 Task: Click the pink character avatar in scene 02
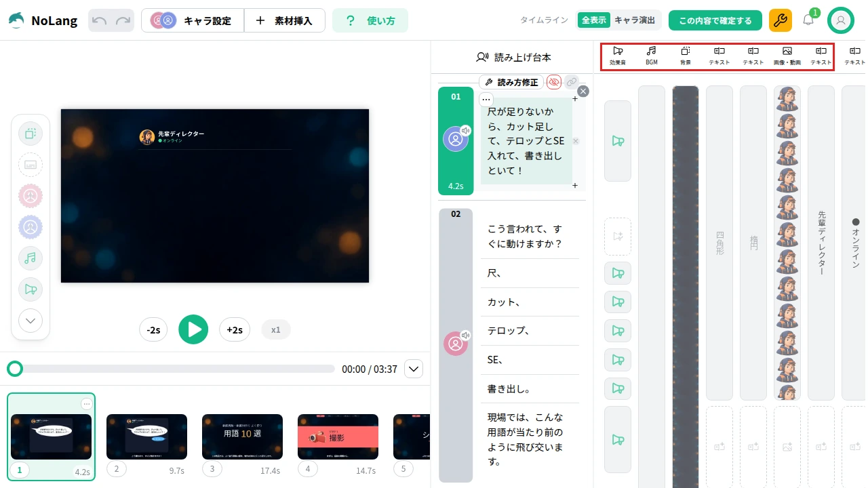455,344
